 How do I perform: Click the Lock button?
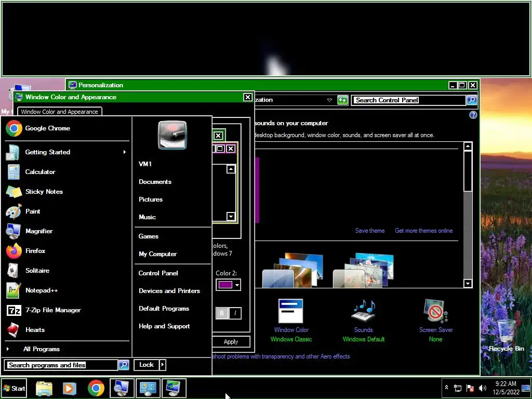pos(147,365)
